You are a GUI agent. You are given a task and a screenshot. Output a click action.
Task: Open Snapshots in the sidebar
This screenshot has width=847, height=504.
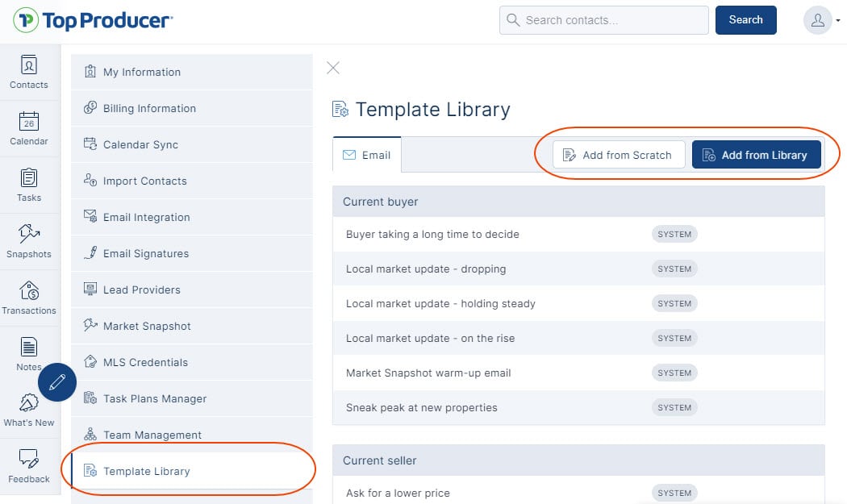tap(29, 241)
